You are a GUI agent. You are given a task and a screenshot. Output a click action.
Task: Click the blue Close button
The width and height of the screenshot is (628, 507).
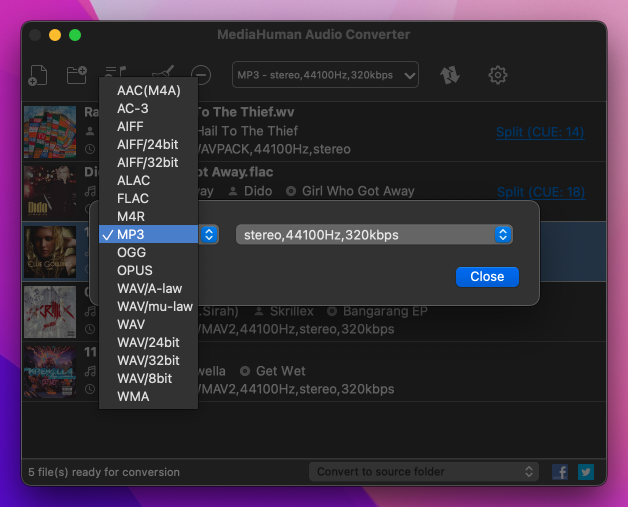tap(487, 277)
